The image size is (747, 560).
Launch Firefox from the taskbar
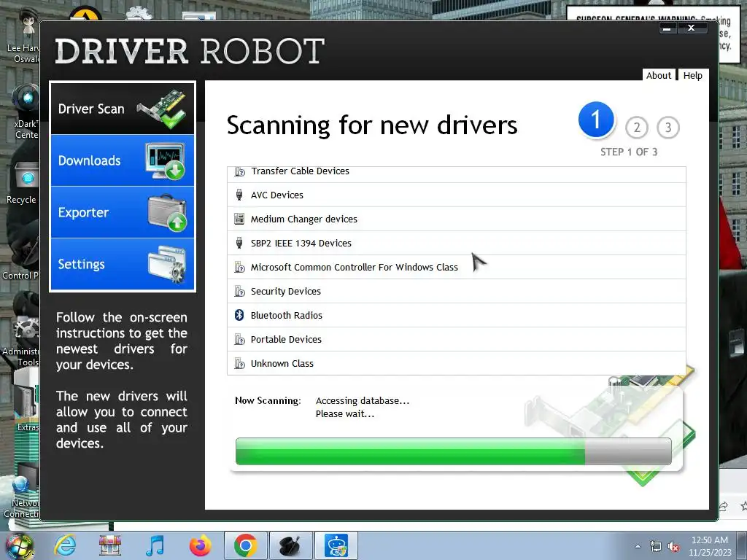pyautogui.click(x=200, y=545)
